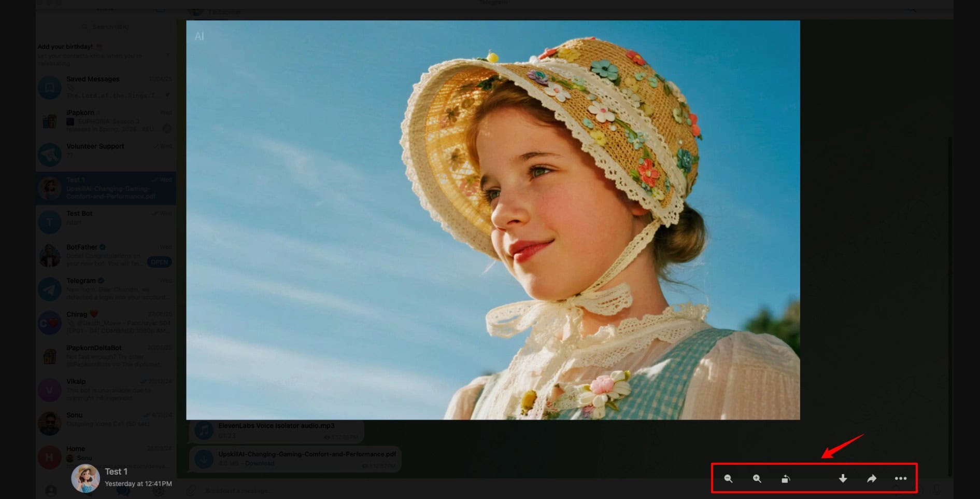Click the OPEN button on BotFather row
This screenshot has width=980, height=499.
pyautogui.click(x=159, y=262)
